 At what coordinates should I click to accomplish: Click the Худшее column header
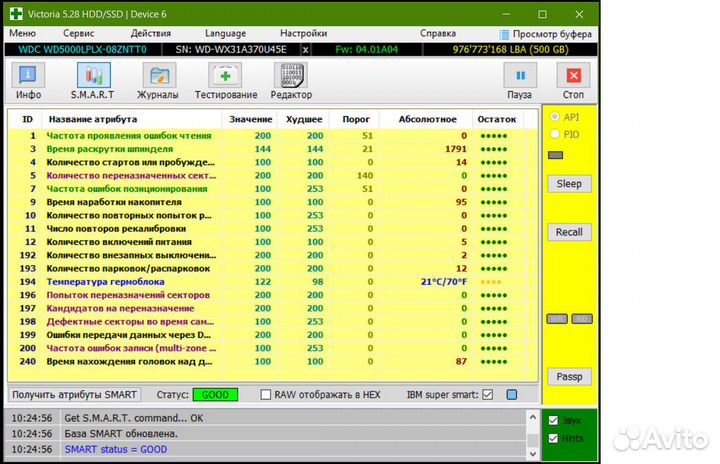click(304, 119)
